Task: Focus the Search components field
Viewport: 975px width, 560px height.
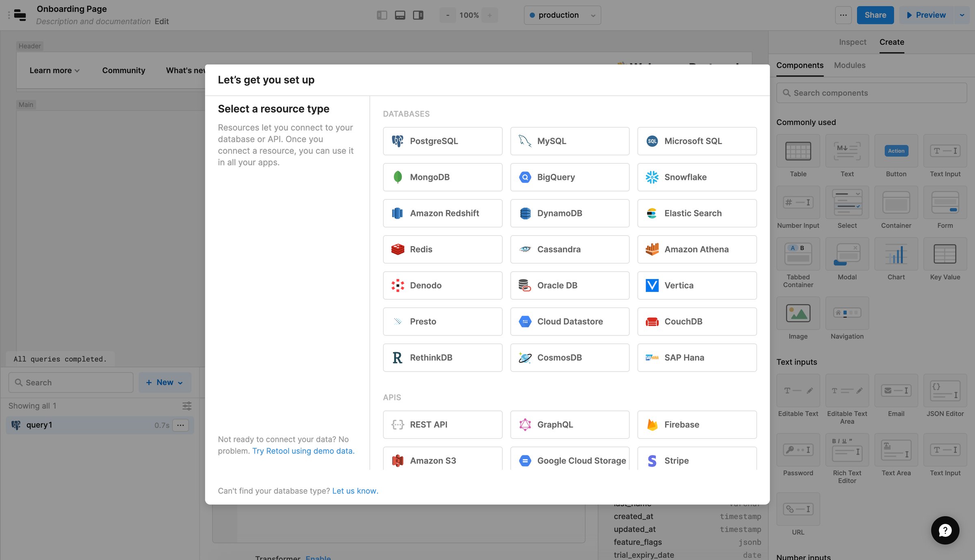Action: (x=871, y=93)
